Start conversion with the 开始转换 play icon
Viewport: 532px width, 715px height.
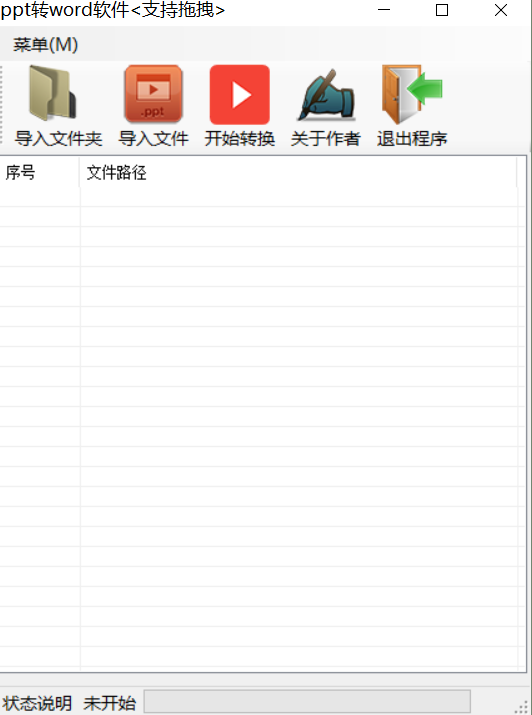tap(240, 94)
